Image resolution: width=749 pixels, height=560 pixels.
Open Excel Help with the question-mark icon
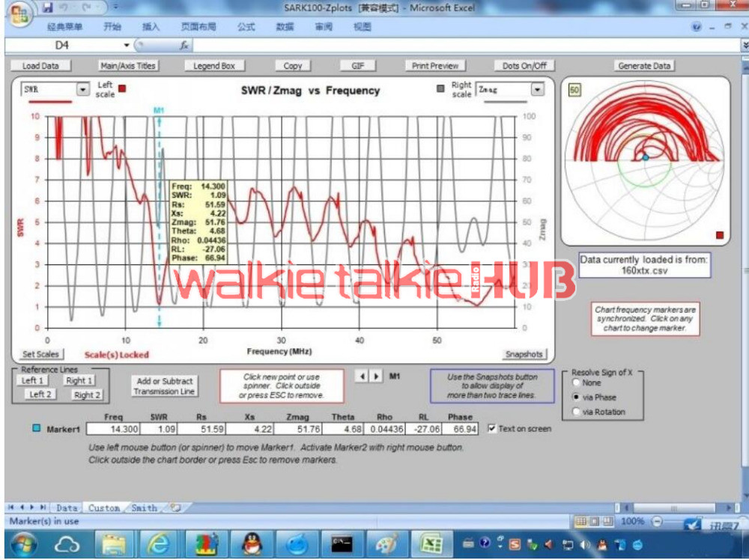click(x=697, y=27)
